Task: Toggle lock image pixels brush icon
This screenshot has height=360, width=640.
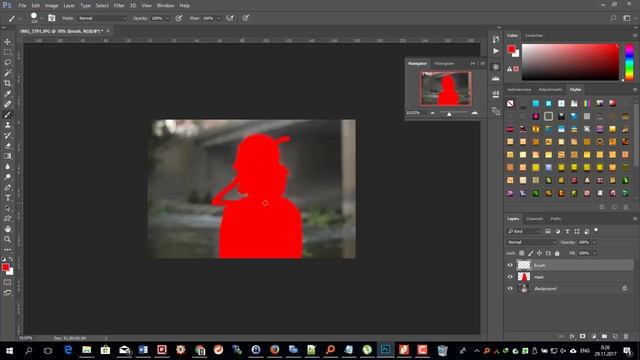Action: [x=531, y=253]
